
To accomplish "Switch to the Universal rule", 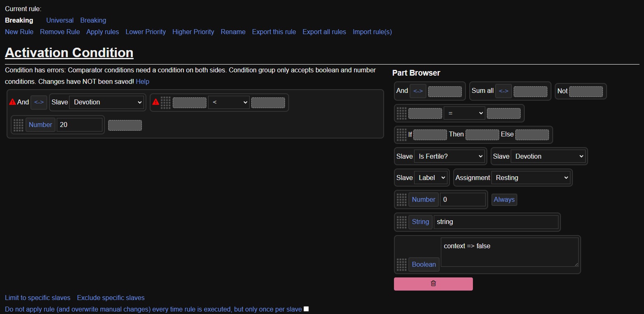I will [x=60, y=20].
